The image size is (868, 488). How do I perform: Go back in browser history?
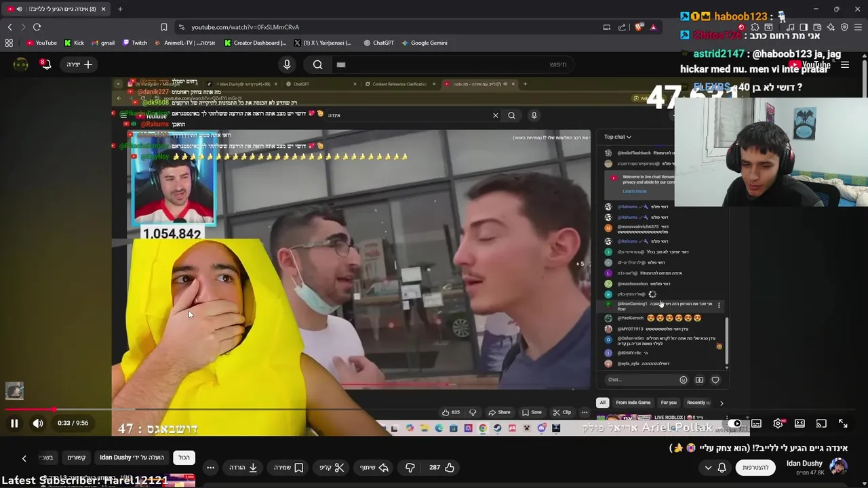(x=9, y=27)
